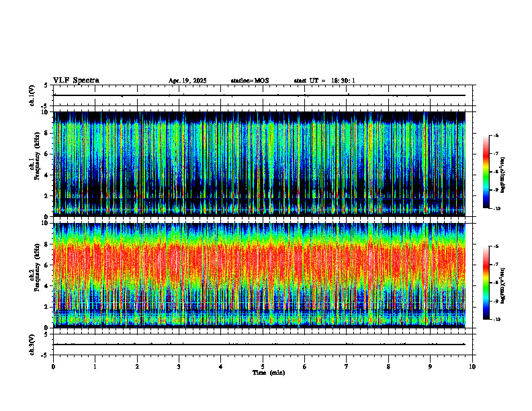Click the '-10' label on ch.2 color bar

coord(496,319)
